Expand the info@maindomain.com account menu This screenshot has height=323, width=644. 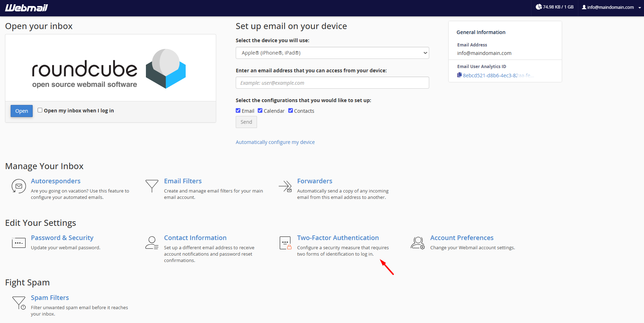point(611,7)
